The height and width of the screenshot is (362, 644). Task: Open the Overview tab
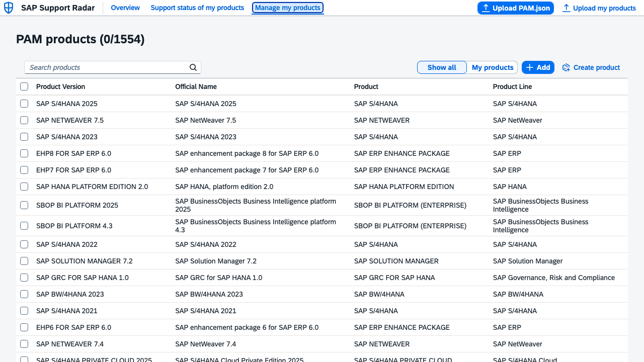coord(125,8)
